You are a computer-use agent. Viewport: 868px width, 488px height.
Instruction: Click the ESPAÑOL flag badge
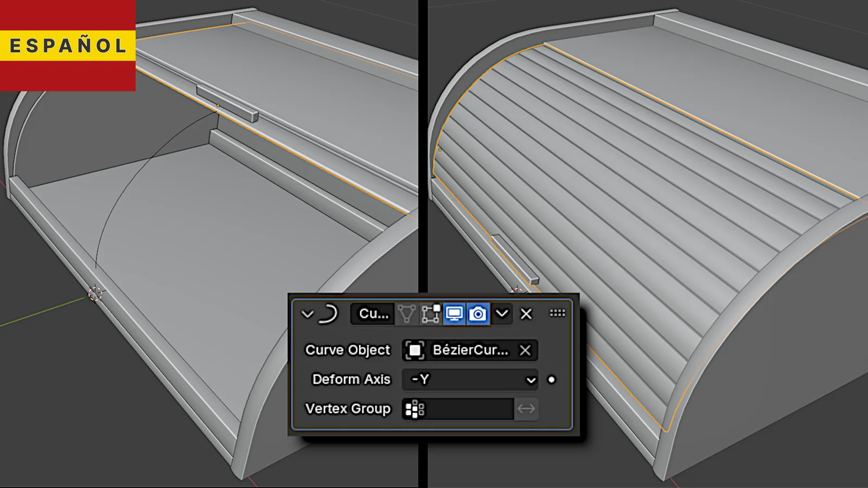click(x=68, y=46)
